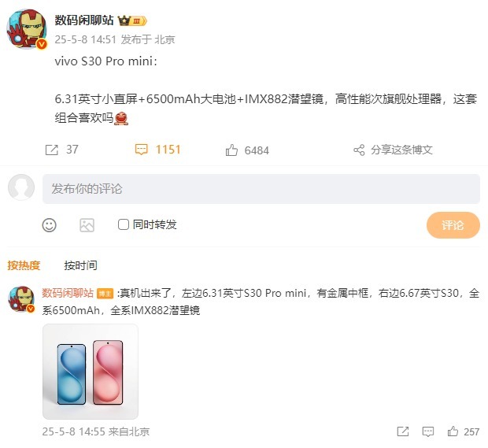Select the 按热度 sorting tab

coord(24,265)
